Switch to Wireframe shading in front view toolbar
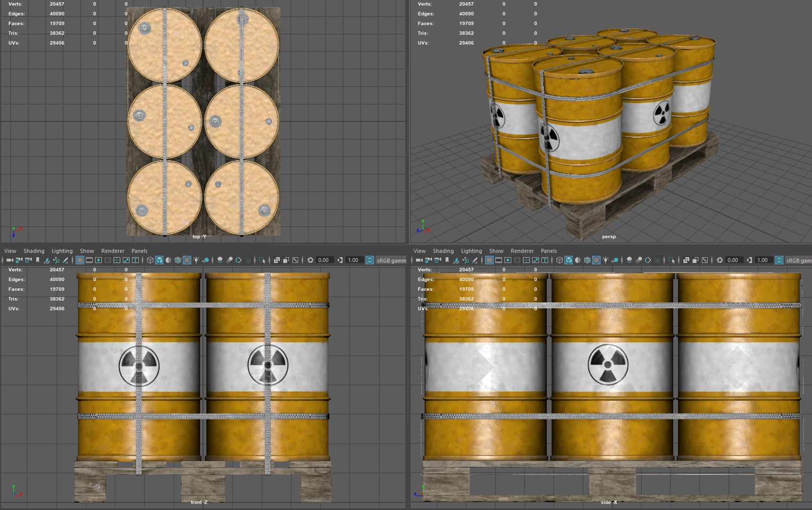812x510 pixels. (x=150, y=260)
